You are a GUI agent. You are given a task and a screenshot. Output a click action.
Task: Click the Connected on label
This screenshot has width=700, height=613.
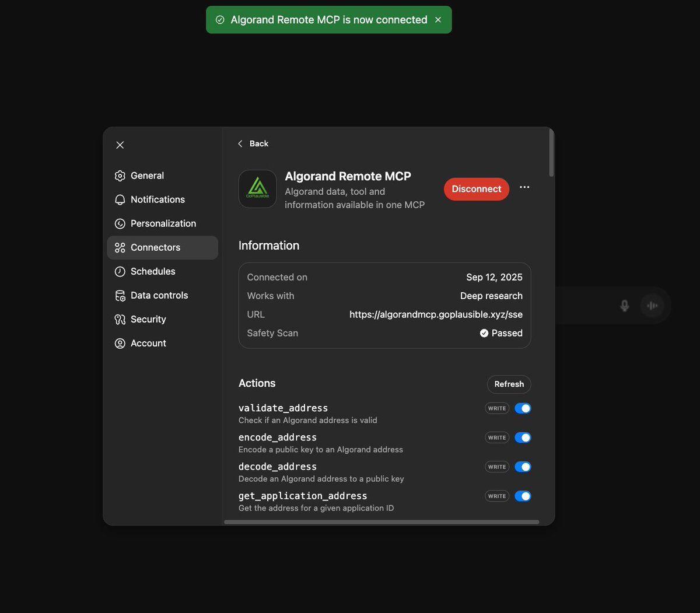tap(277, 277)
